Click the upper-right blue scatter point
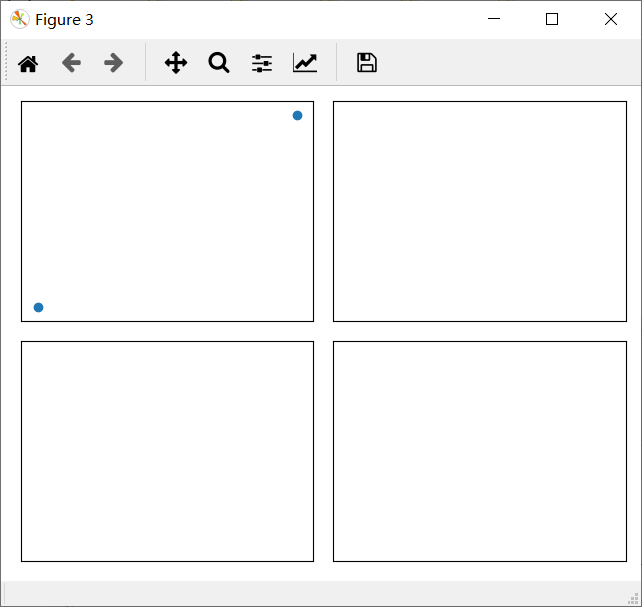Viewport: 642px width, 607px height. click(x=298, y=116)
